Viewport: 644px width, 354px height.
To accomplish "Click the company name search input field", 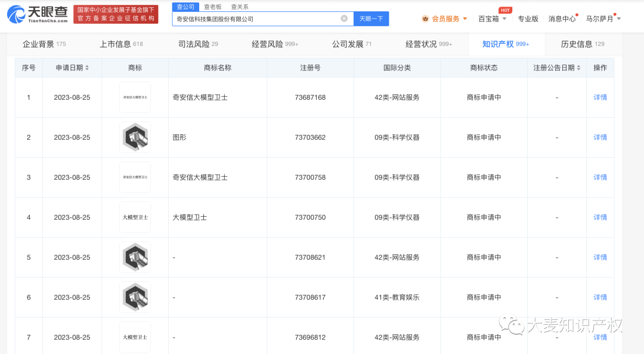I will click(x=256, y=19).
